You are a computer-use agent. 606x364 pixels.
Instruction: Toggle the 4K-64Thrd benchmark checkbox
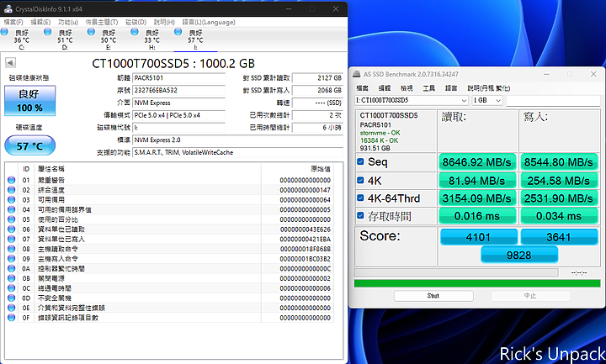pyautogui.click(x=360, y=198)
